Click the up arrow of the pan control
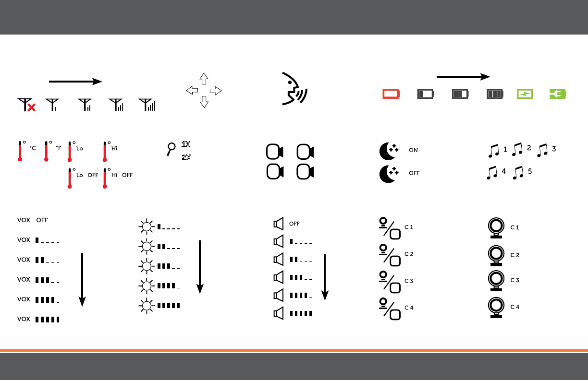 [204, 79]
